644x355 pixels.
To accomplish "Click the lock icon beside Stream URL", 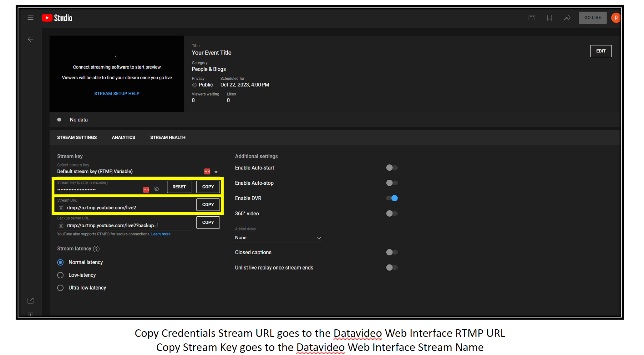I will pos(61,208).
